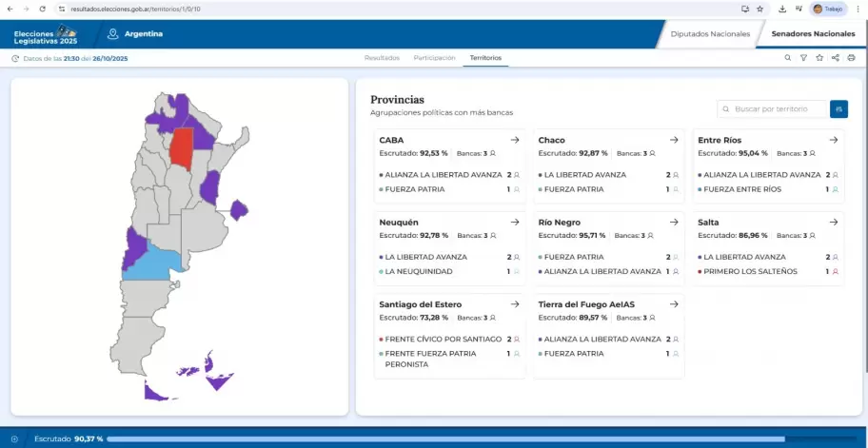Click the red province on the map
868x448 pixels.
pyautogui.click(x=181, y=149)
